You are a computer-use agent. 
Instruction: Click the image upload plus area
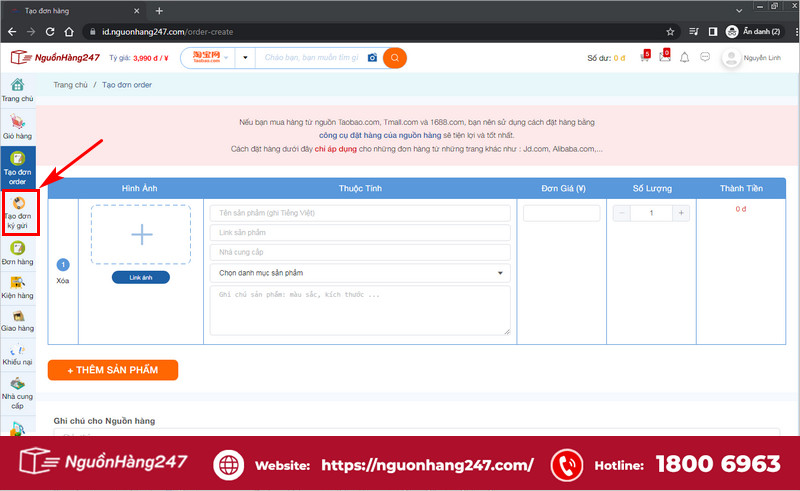click(x=141, y=235)
